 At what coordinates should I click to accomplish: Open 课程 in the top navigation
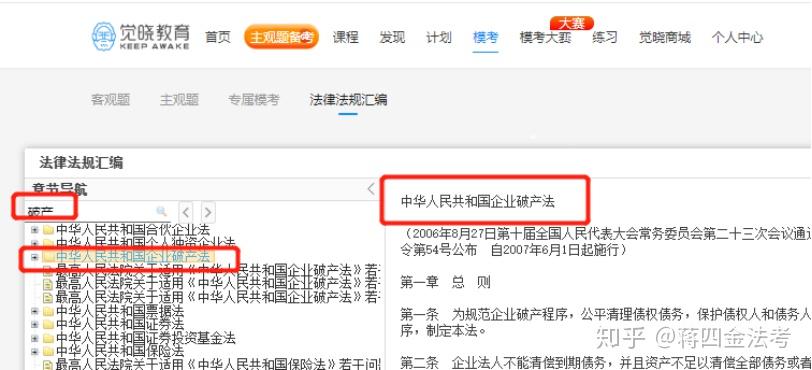point(345,37)
